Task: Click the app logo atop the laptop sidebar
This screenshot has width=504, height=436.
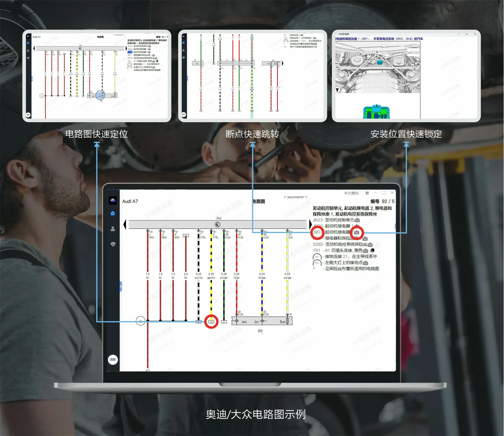Action: tap(113, 201)
